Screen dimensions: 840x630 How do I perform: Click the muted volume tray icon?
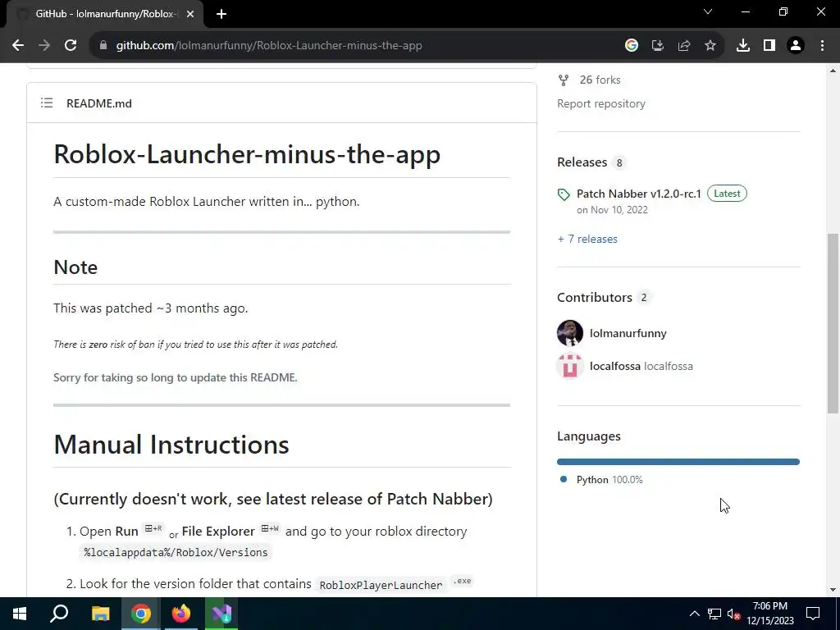734,614
